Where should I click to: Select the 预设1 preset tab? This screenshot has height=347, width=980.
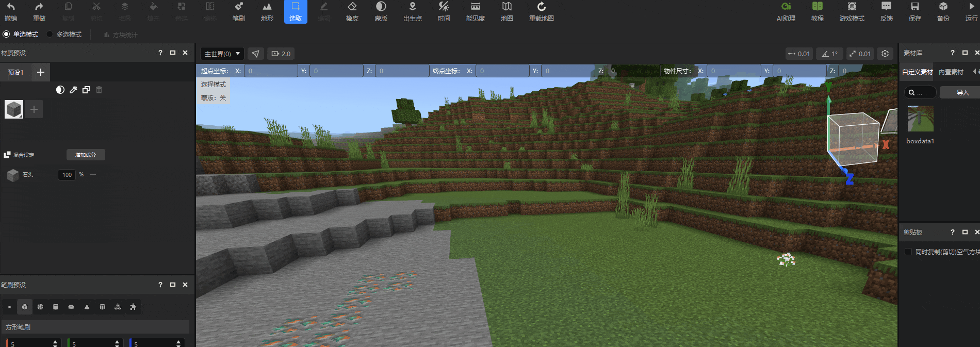15,72
